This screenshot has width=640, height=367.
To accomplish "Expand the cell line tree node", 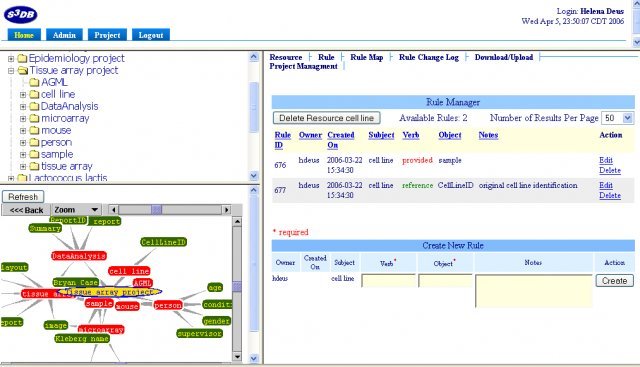I will pos(23,95).
